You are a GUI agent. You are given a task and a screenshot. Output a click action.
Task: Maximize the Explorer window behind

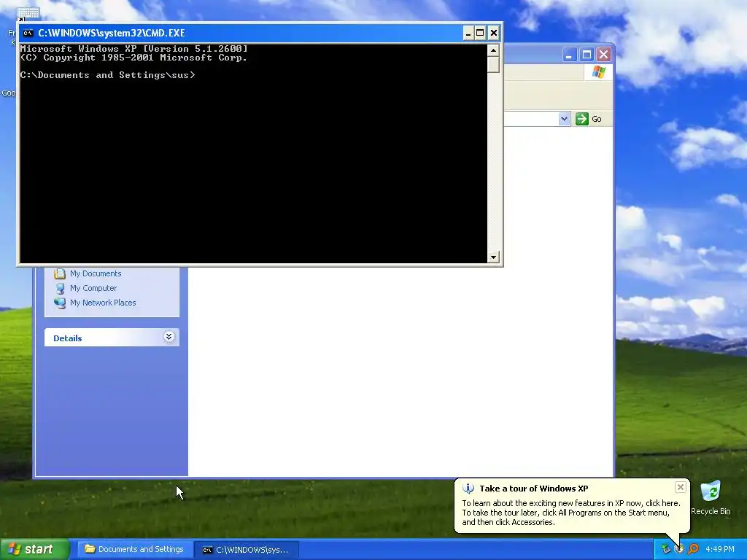(587, 55)
